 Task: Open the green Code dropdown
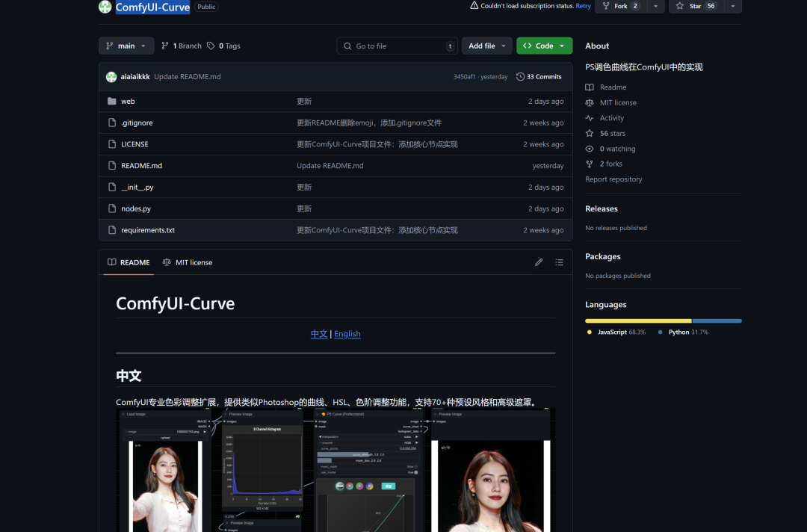point(544,46)
